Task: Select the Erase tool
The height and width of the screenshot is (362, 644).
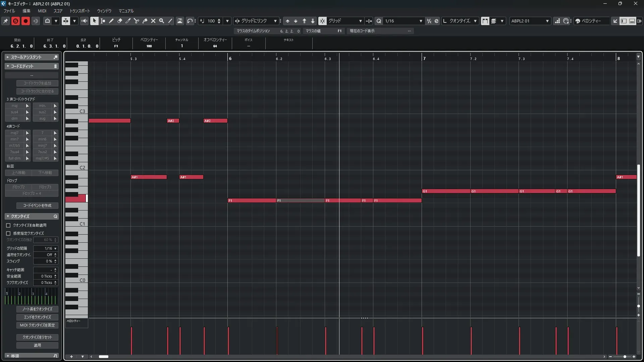Action: pos(120,21)
